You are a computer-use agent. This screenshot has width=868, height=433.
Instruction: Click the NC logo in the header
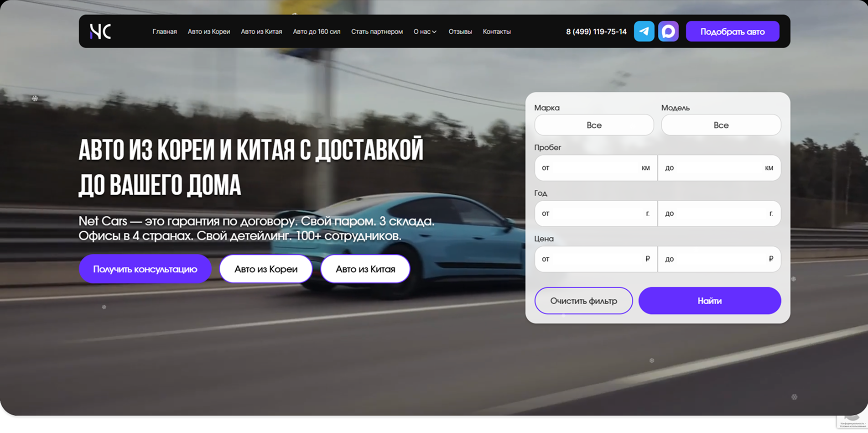coord(100,31)
